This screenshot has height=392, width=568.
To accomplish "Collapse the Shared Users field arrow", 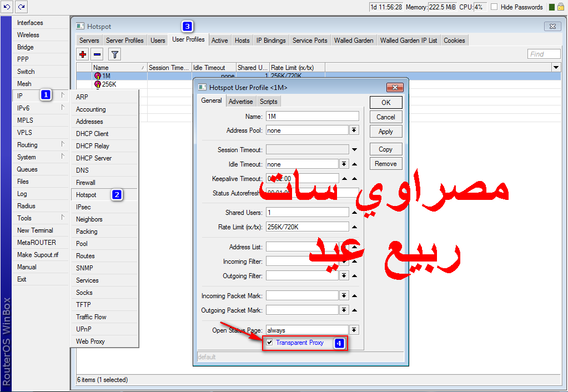I will coord(354,212).
